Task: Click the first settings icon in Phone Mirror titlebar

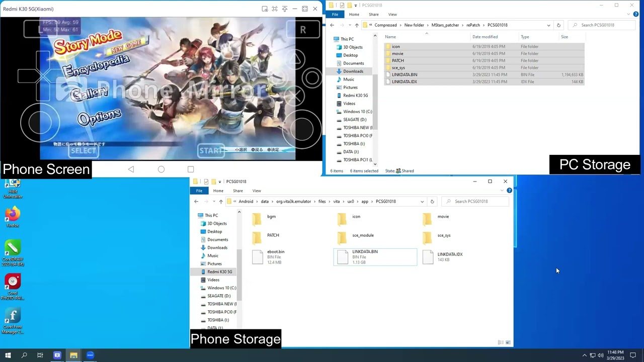Action: pyautogui.click(x=265, y=9)
